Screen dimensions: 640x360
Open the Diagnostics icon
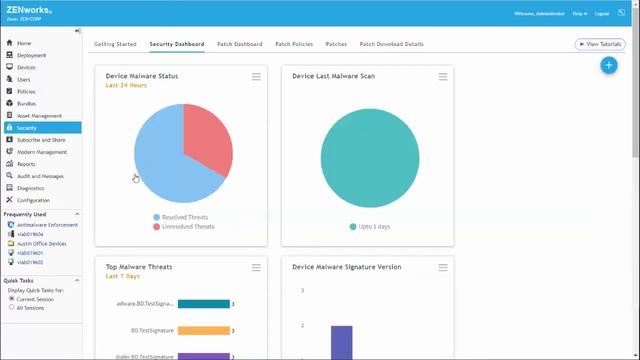click(9, 188)
